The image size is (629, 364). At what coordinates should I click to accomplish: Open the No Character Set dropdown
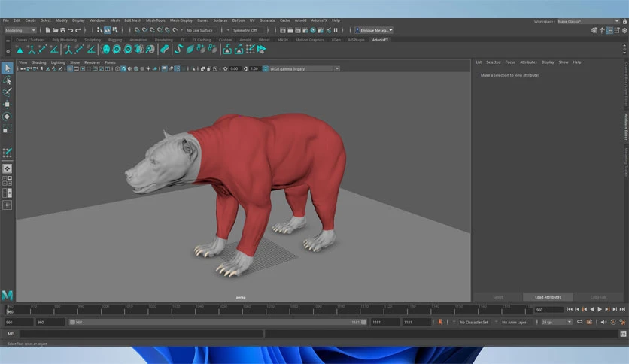coord(474,322)
